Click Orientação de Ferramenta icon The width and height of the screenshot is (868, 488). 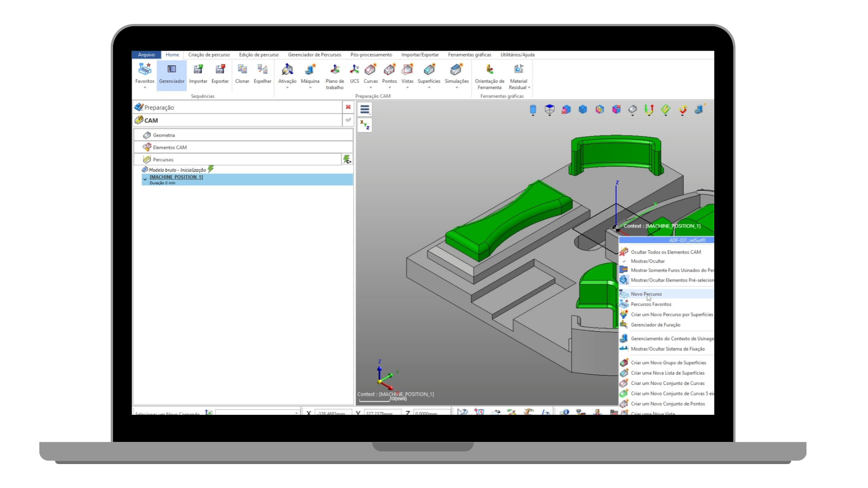(x=489, y=70)
